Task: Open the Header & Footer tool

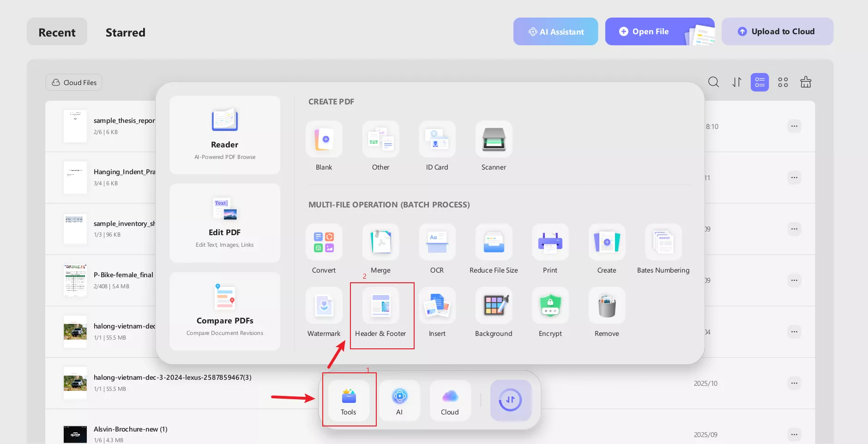Action: [382, 305]
